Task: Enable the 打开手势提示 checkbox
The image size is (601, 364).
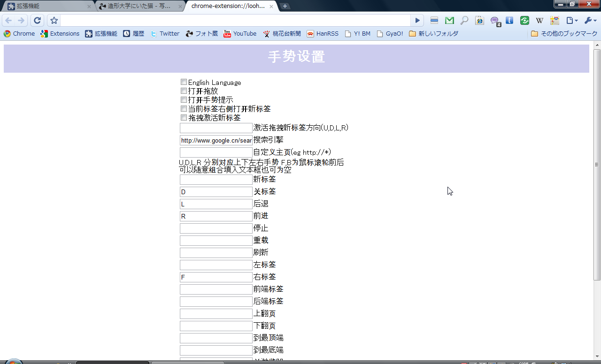Action: click(184, 100)
